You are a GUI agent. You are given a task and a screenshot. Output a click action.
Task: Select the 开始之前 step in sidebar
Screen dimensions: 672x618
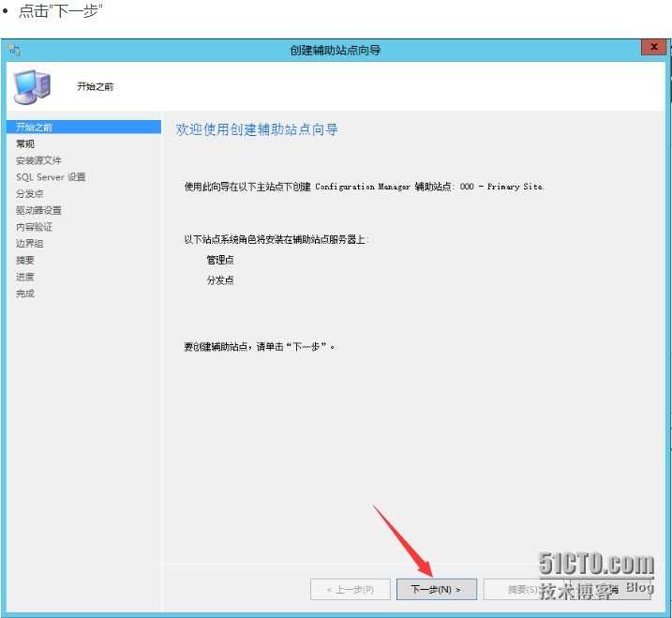pyautogui.click(x=84, y=127)
